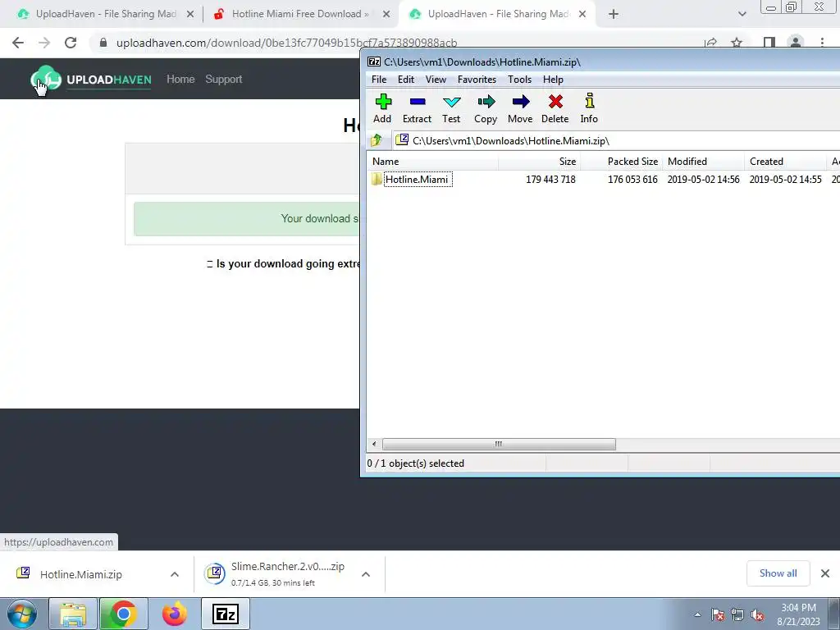Click the Copy toolbar icon in 7-Zip
The height and width of the screenshot is (630, 840).
point(486,109)
